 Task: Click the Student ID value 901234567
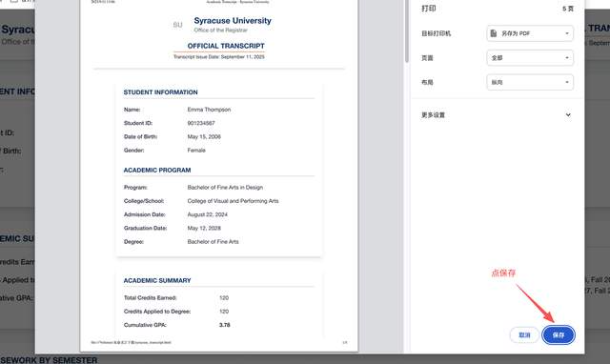[201, 123]
